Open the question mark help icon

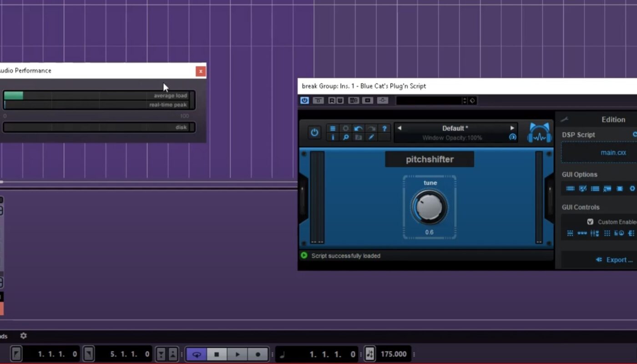[384, 128]
